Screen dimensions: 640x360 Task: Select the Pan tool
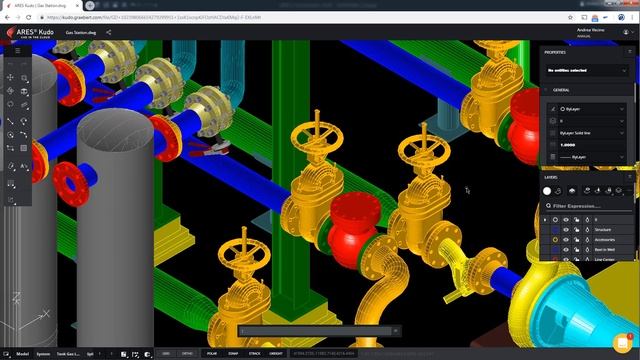tap(11, 77)
